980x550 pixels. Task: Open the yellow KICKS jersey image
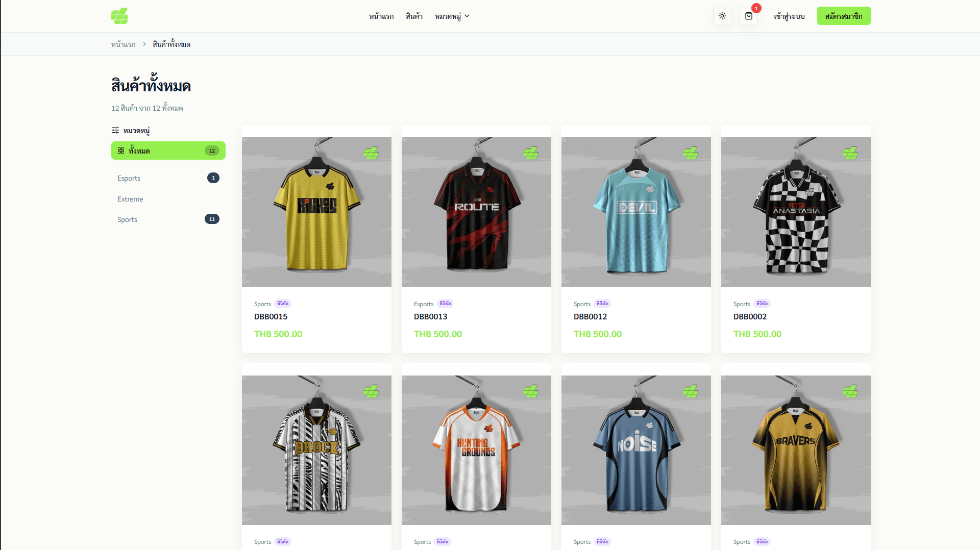point(316,212)
